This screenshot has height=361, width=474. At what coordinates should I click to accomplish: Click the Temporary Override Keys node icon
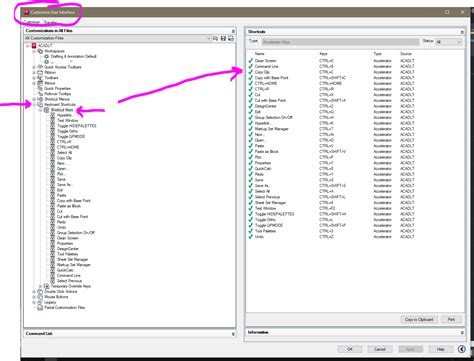(46, 286)
